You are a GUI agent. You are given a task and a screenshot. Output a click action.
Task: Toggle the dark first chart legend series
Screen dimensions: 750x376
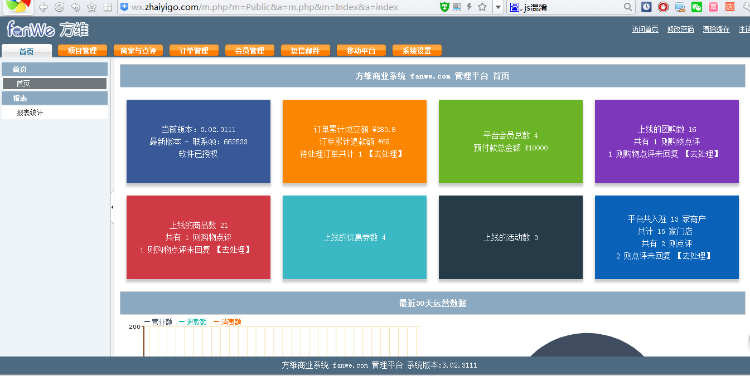click(158, 322)
